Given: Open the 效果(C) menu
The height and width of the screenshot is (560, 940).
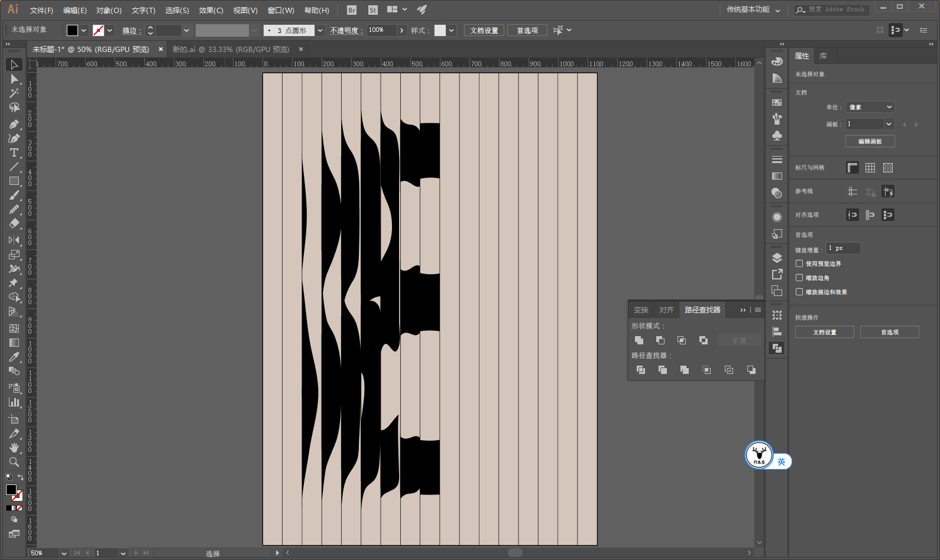Looking at the screenshot, I should [211, 10].
